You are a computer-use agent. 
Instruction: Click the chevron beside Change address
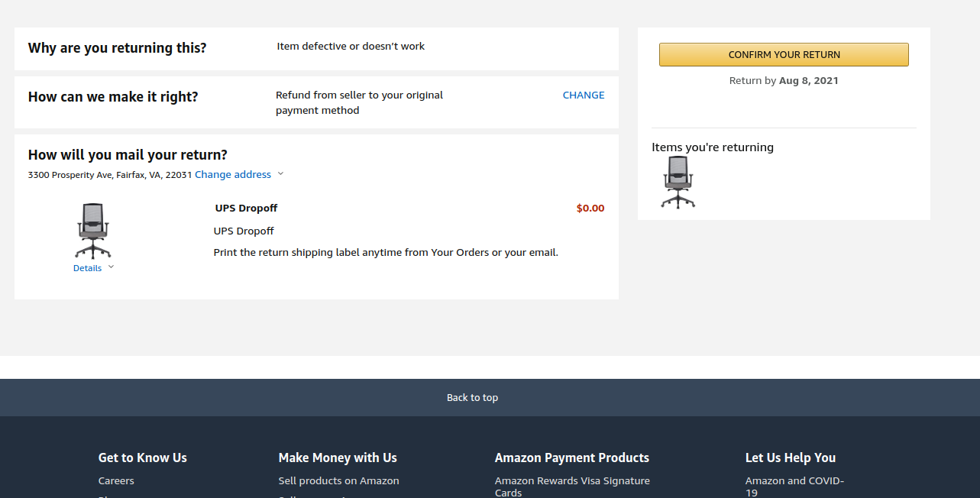tap(280, 174)
